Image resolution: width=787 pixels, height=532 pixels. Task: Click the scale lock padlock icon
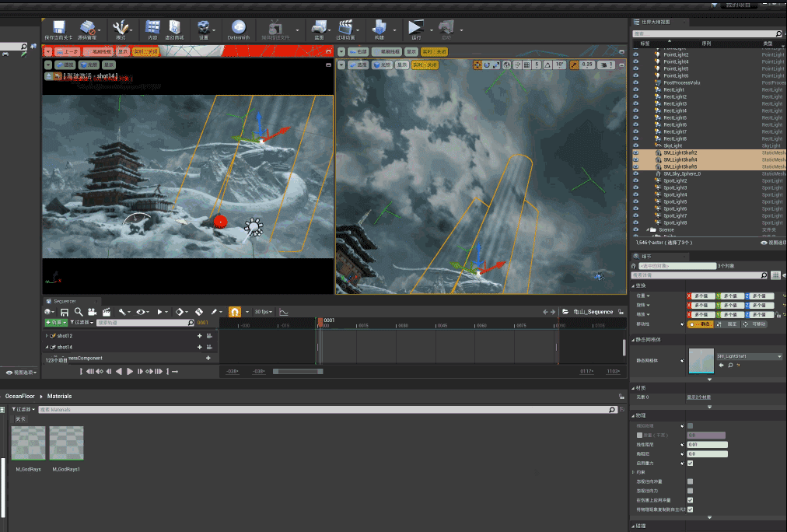click(778, 315)
